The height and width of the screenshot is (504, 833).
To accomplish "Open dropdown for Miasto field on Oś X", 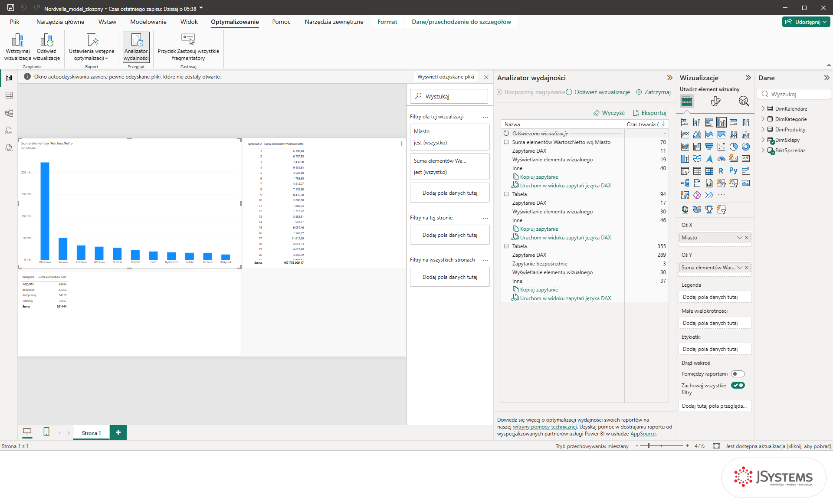I will (739, 238).
